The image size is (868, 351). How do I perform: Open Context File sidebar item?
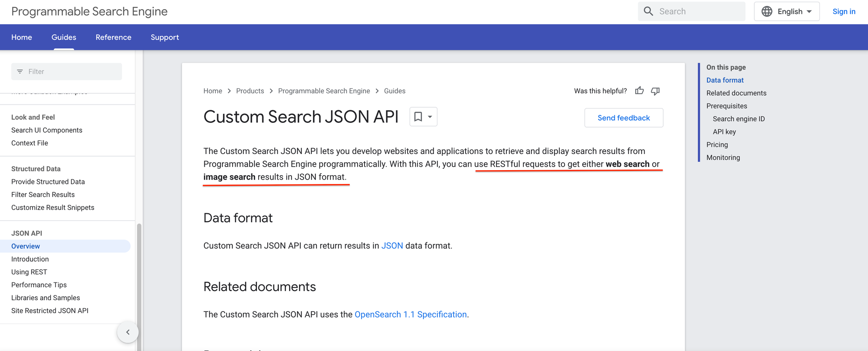tap(30, 143)
